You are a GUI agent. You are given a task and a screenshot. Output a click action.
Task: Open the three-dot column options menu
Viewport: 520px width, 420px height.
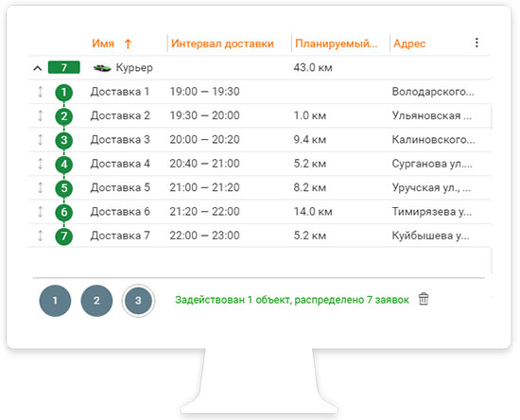477,43
